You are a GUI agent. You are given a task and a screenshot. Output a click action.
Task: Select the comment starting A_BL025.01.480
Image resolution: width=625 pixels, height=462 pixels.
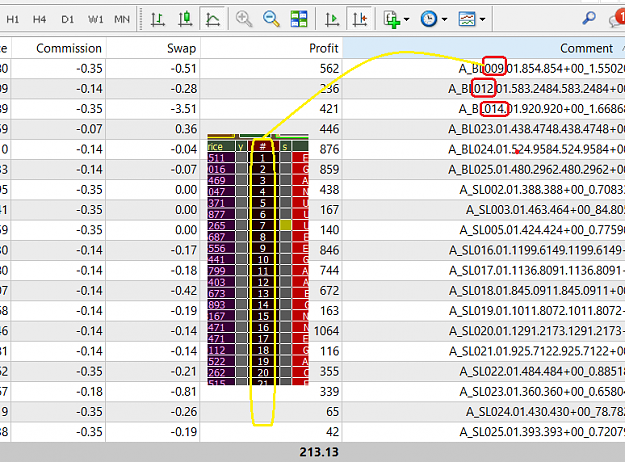537,169
